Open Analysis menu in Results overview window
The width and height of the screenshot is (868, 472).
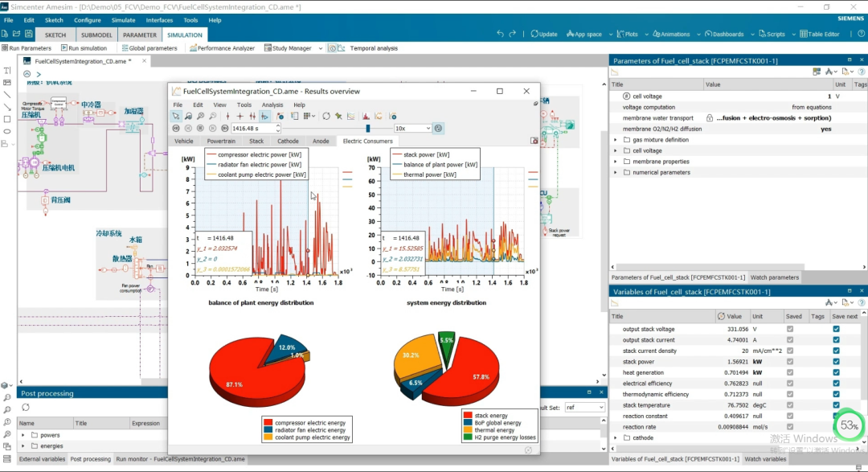tap(272, 105)
